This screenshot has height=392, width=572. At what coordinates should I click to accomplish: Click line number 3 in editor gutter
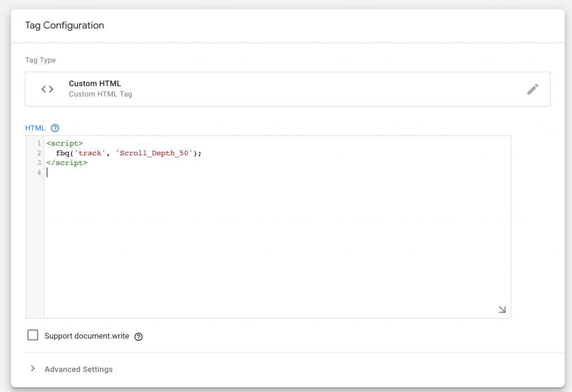click(x=39, y=162)
